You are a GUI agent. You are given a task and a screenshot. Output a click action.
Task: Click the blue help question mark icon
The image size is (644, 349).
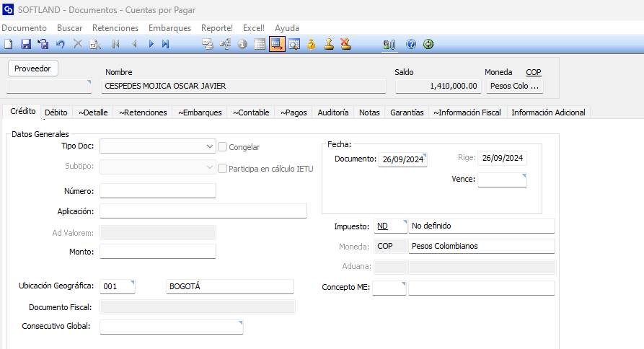tap(411, 44)
